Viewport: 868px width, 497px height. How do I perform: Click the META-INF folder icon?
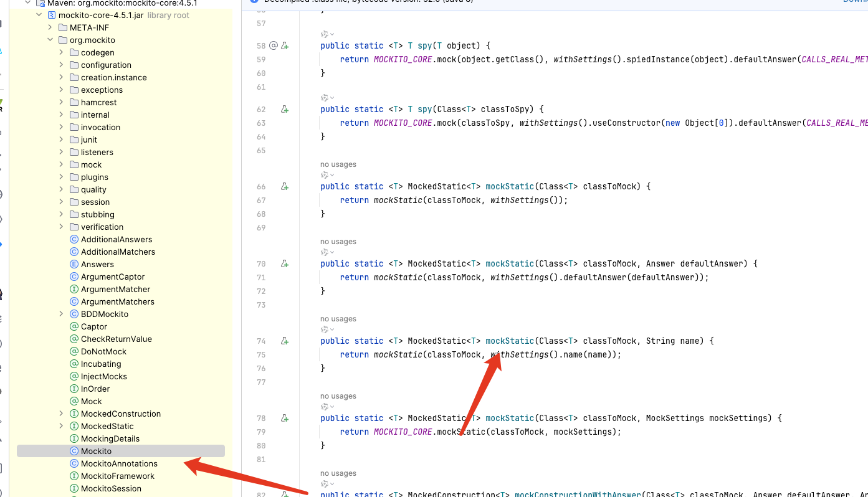point(63,27)
